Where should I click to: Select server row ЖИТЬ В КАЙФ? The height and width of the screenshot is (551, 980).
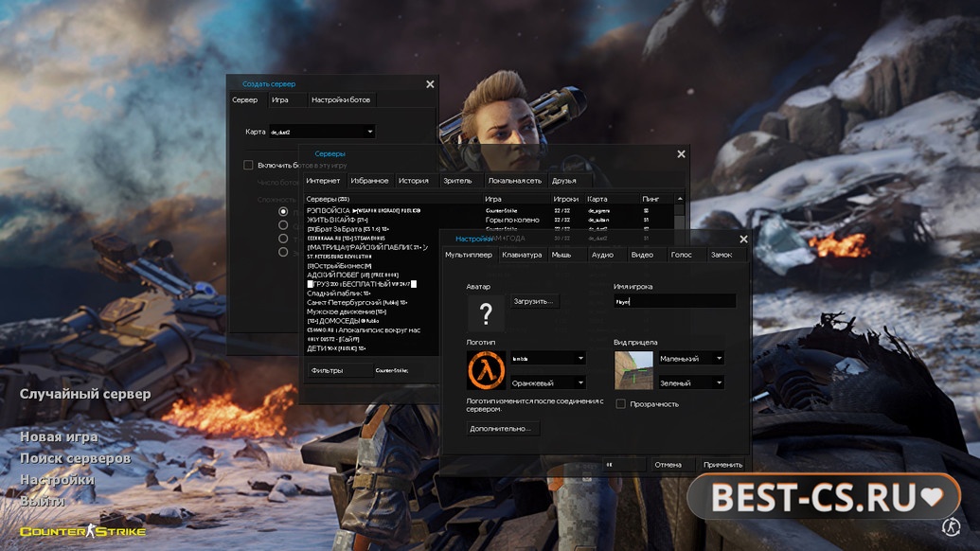click(490, 220)
